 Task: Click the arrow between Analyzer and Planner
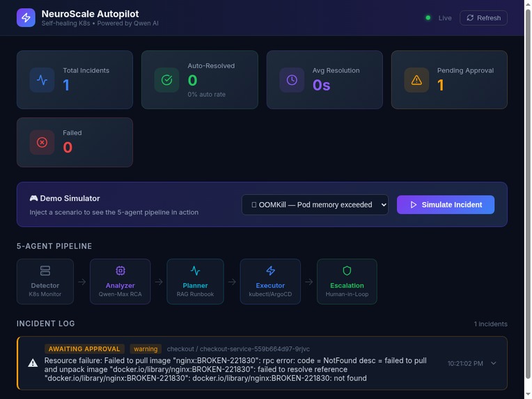click(159, 282)
